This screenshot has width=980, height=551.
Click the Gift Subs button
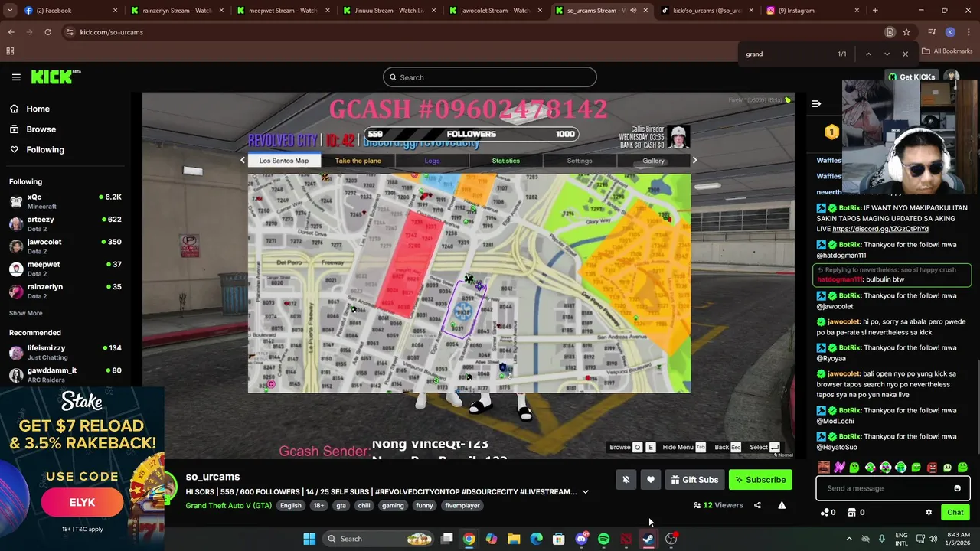[x=694, y=480]
